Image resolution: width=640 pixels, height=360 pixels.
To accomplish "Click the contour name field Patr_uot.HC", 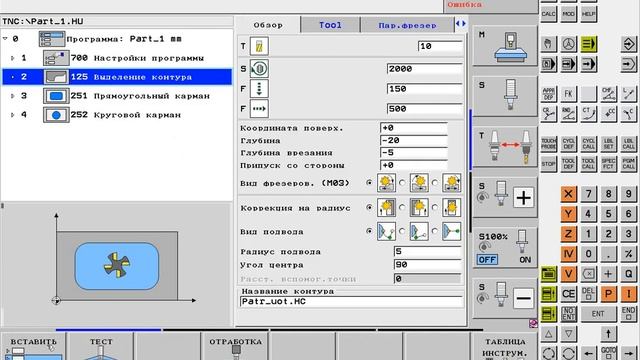I will (x=351, y=302).
